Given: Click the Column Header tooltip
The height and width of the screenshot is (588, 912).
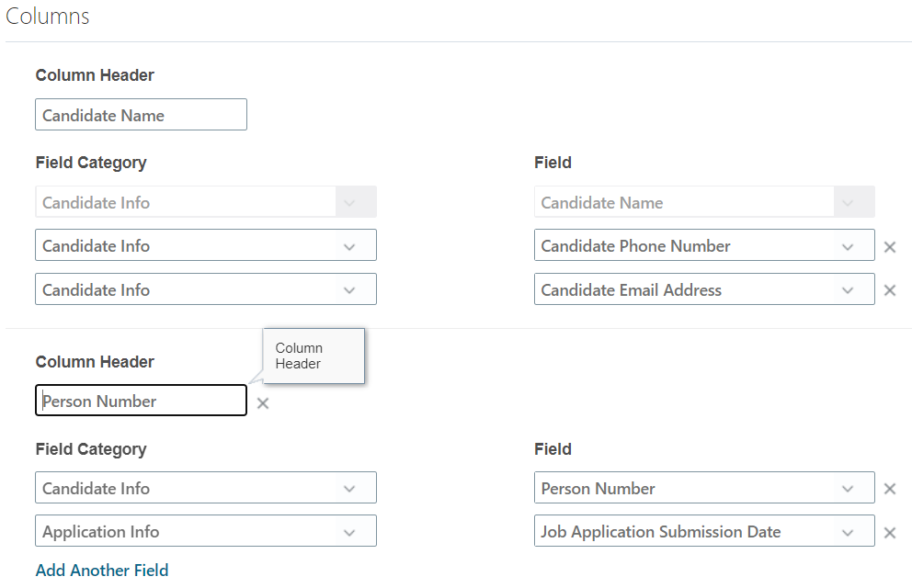Looking at the screenshot, I should 313,356.
